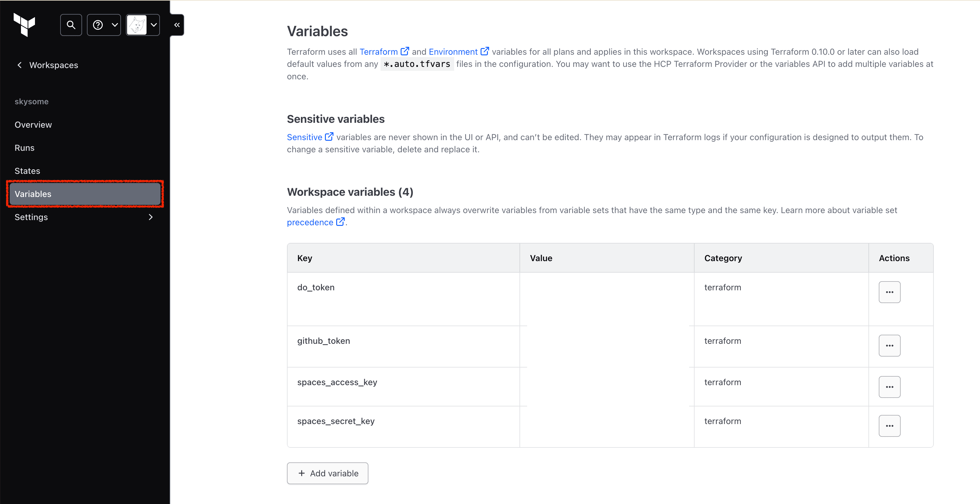Open actions menu for github_token
This screenshot has height=504, width=980.
click(889, 345)
